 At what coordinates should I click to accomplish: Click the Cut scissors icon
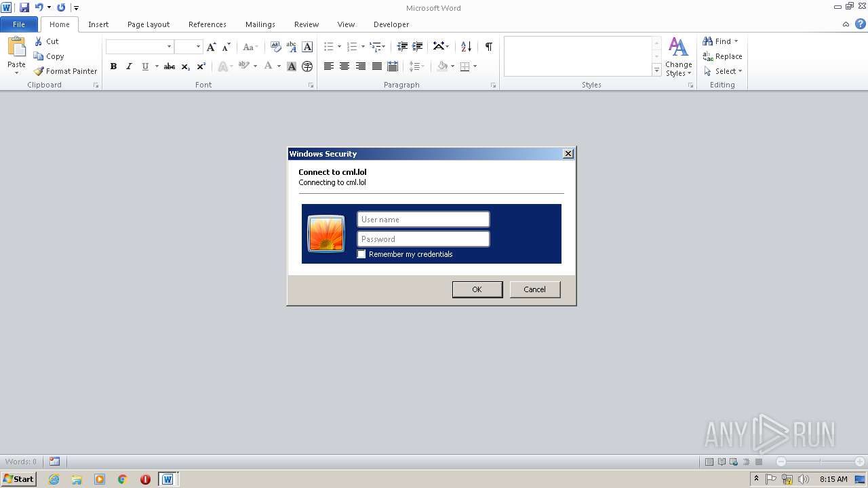tap(39, 41)
